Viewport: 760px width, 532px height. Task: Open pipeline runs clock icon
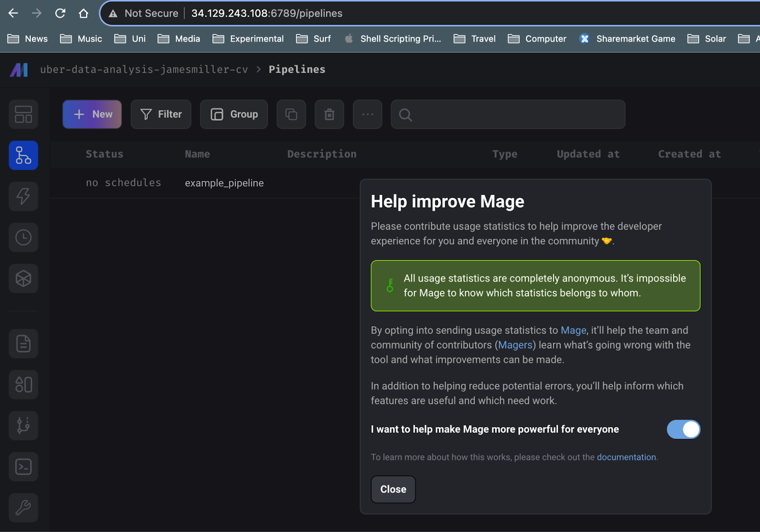pos(23,237)
